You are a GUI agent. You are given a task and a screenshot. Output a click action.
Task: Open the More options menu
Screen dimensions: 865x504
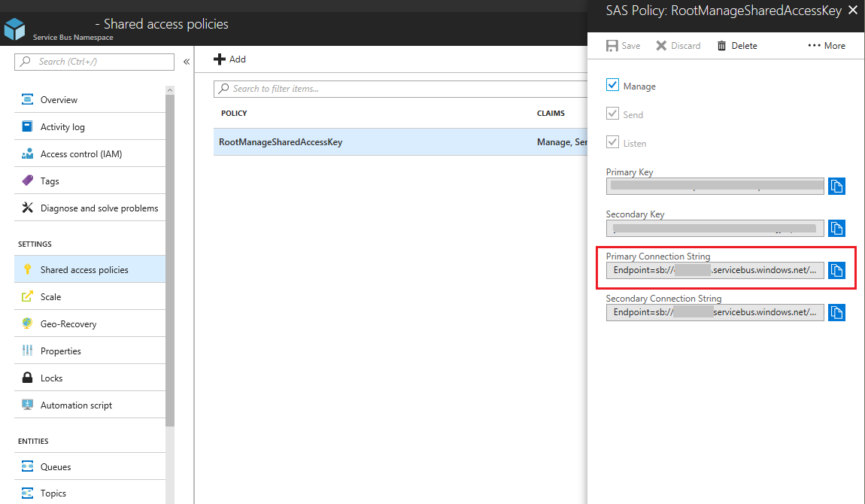point(827,46)
